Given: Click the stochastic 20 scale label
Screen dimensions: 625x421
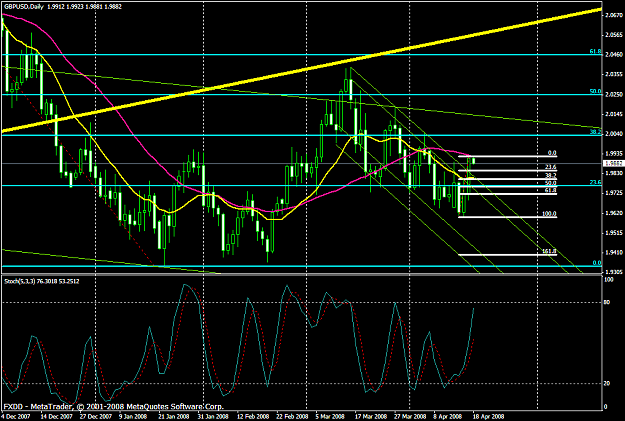Looking at the screenshot, I should (x=607, y=383).
